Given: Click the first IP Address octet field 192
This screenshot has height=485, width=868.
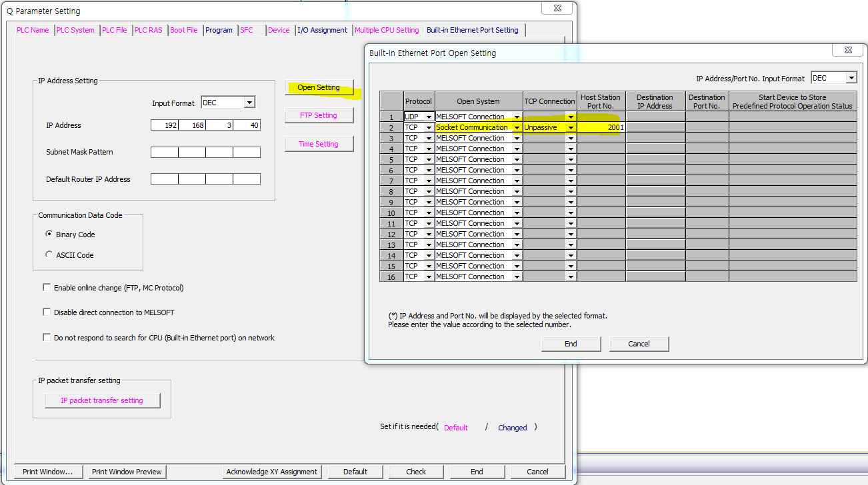Looking at the screenshot, I should click(165, 125).
